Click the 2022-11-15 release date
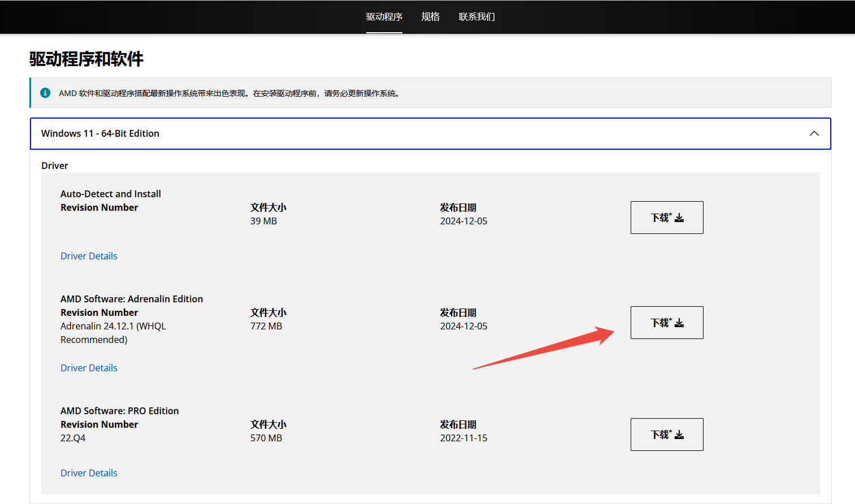 tap(463, 438)
